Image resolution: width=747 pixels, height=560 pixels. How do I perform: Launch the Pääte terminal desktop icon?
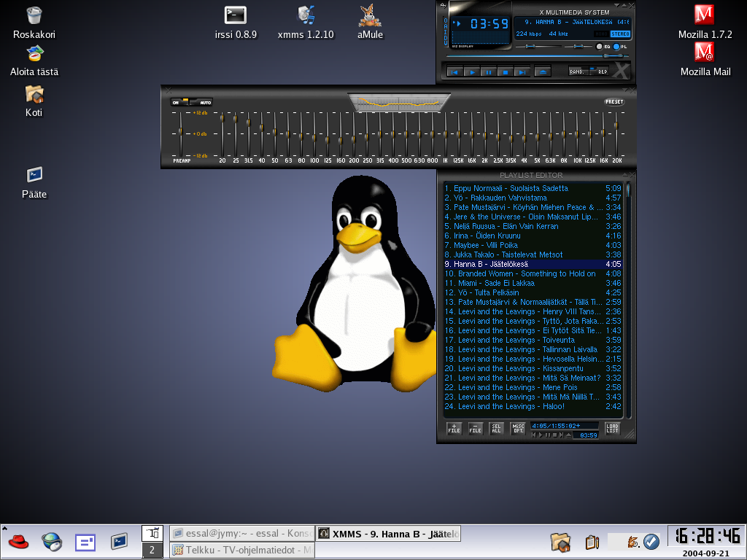pyautogui.click(x=34, y=182)
